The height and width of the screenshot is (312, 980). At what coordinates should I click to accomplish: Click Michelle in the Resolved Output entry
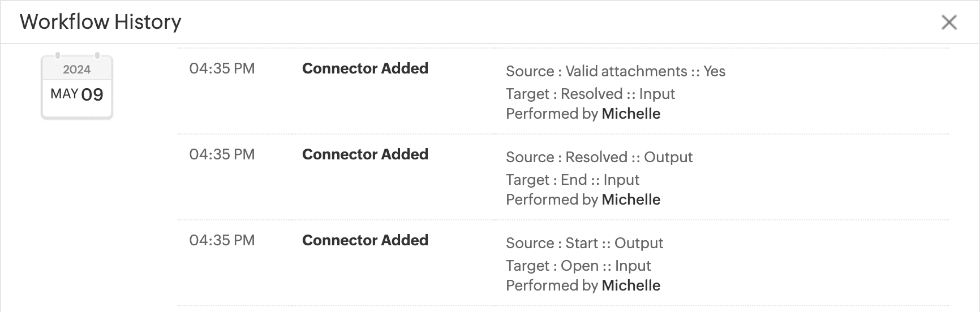[x=631, y=200]
